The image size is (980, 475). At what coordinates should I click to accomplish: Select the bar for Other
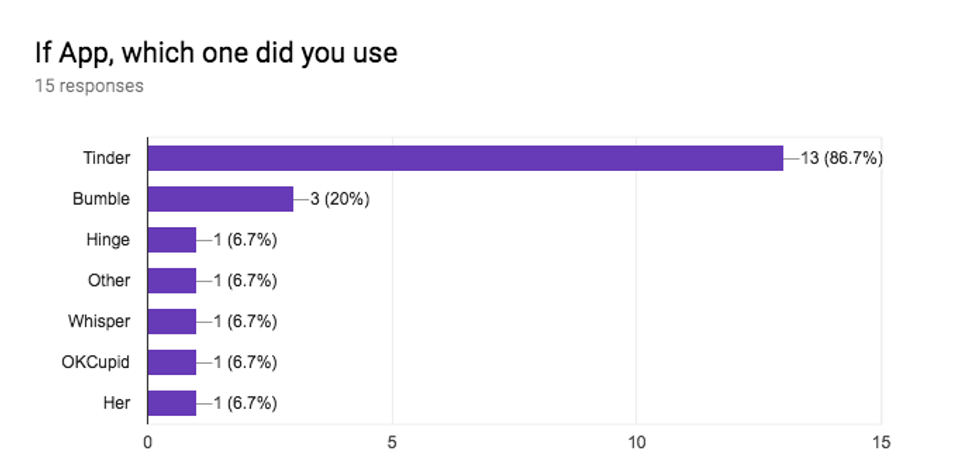(172, 281)
